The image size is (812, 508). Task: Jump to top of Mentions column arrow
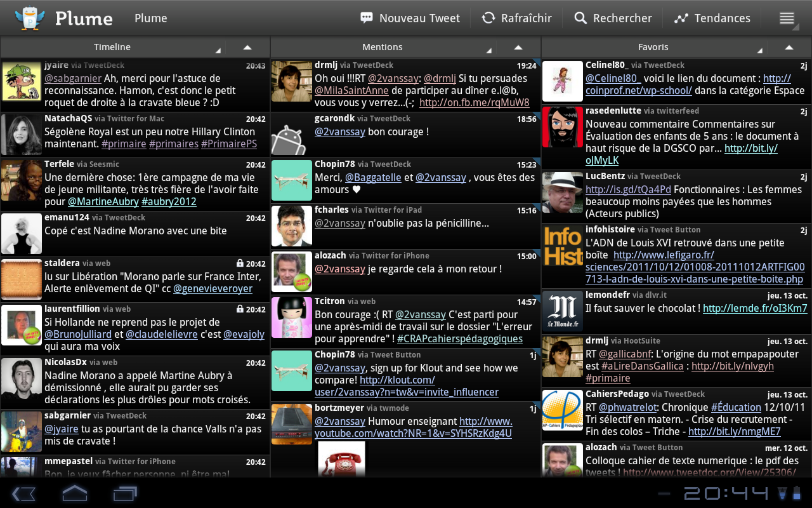518,47
